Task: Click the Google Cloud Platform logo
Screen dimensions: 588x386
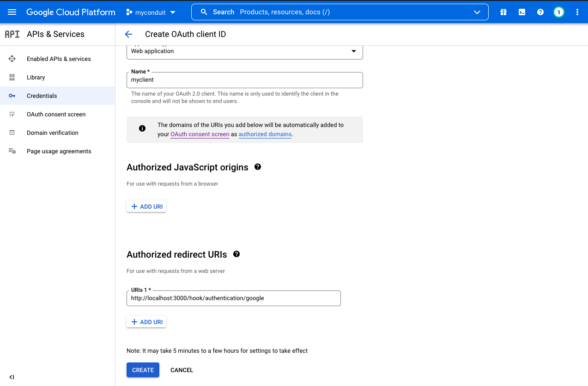Action: (x=71, y=12)
